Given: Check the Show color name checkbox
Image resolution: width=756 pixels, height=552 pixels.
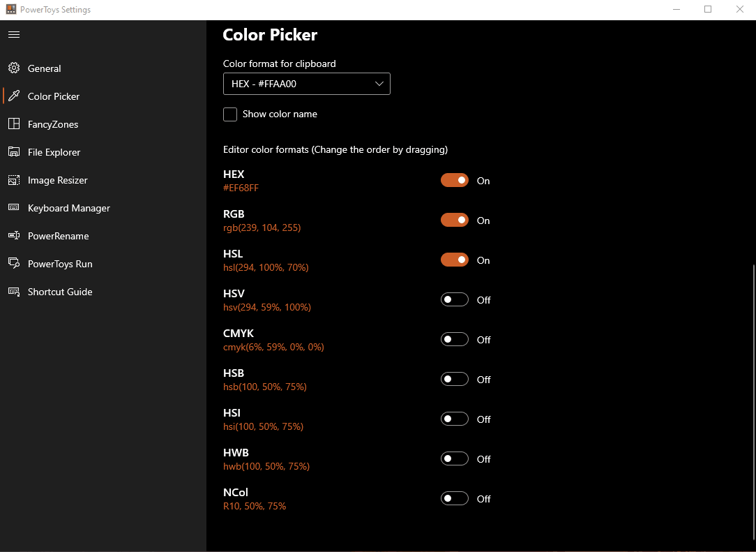Looking at the screenshot, I should [x=230, y=114].
